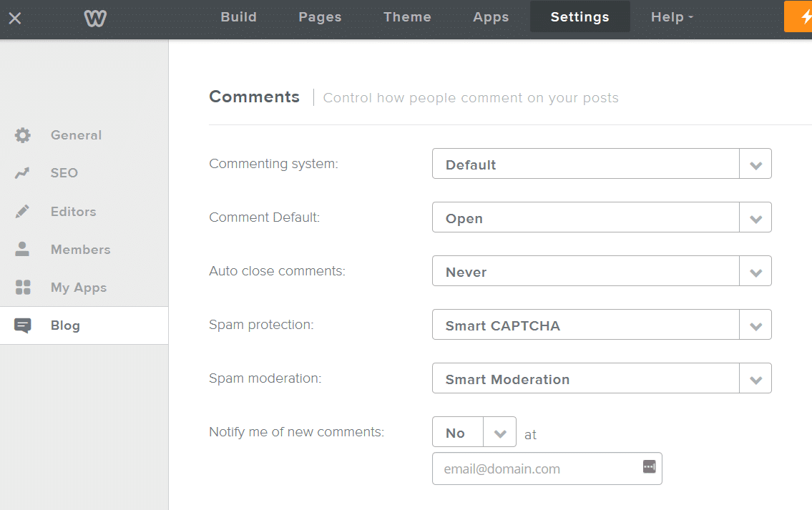This screenshot has height=510, width=812.
Task: Click the Blog comment icon
Action: click(x=22, y=325)
